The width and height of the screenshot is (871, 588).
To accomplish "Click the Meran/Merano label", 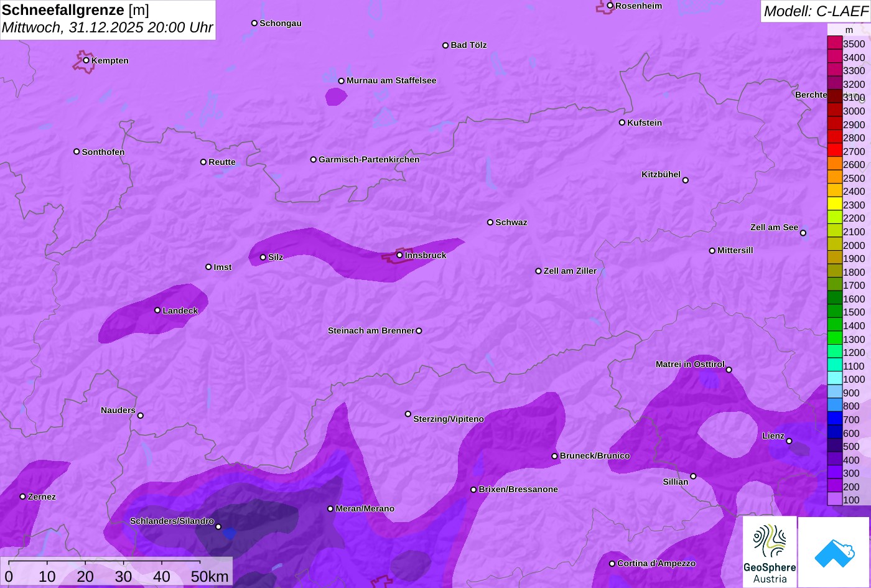I will pos(365,509).
